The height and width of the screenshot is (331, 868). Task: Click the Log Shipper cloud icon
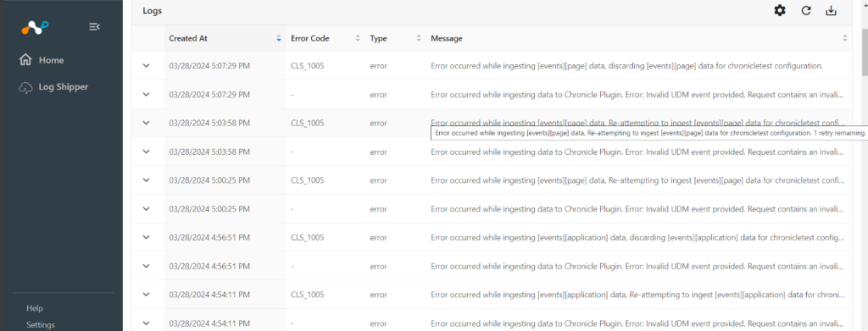(25, 87)
